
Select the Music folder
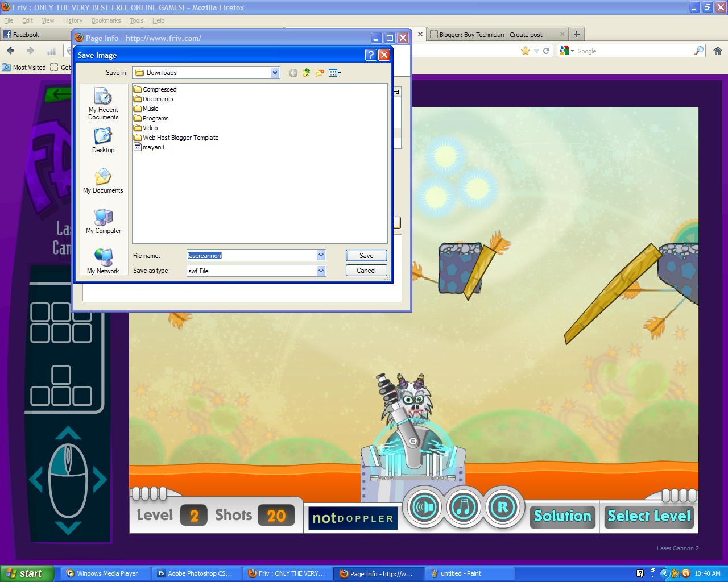[x=146, y=109]
